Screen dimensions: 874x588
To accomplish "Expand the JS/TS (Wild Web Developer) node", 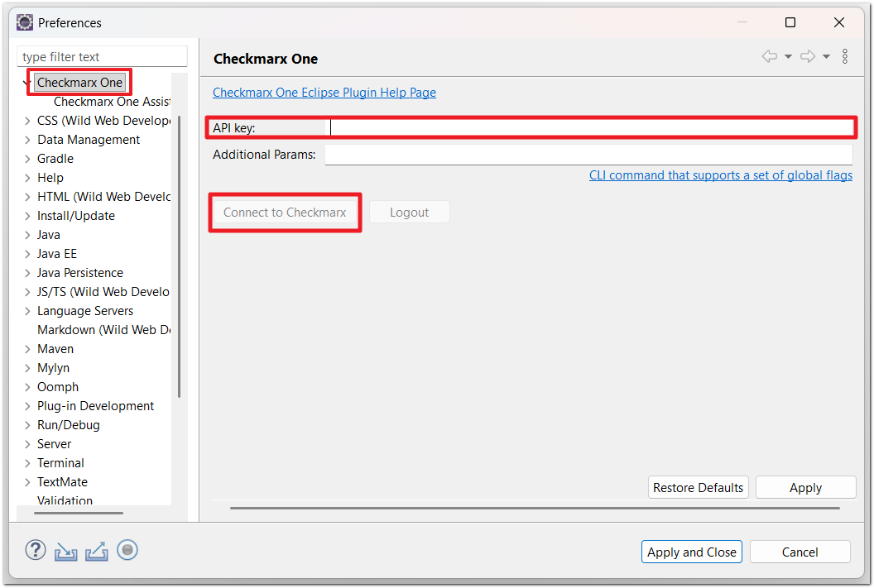I will pyautogui.click(x=27, y=292).
